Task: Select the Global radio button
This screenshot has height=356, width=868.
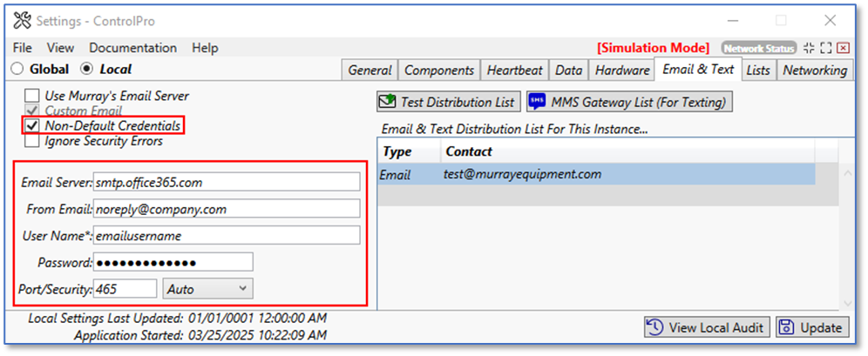Action: pos(17,69)
